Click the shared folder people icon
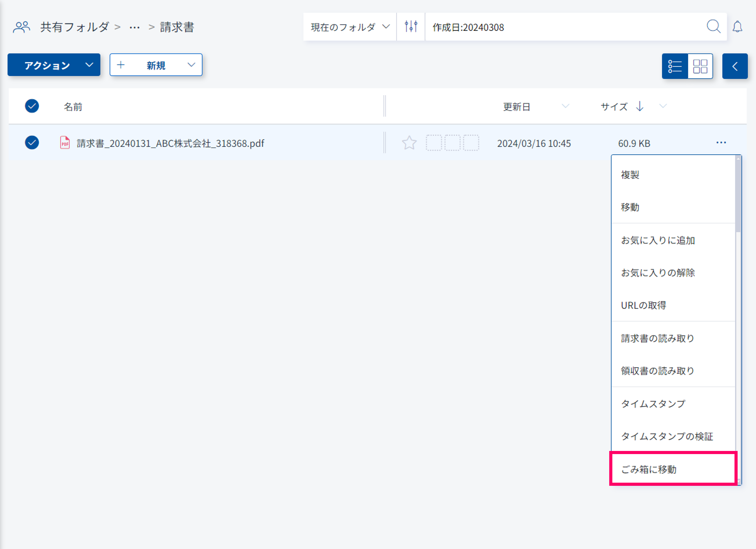 click(22, 27)
